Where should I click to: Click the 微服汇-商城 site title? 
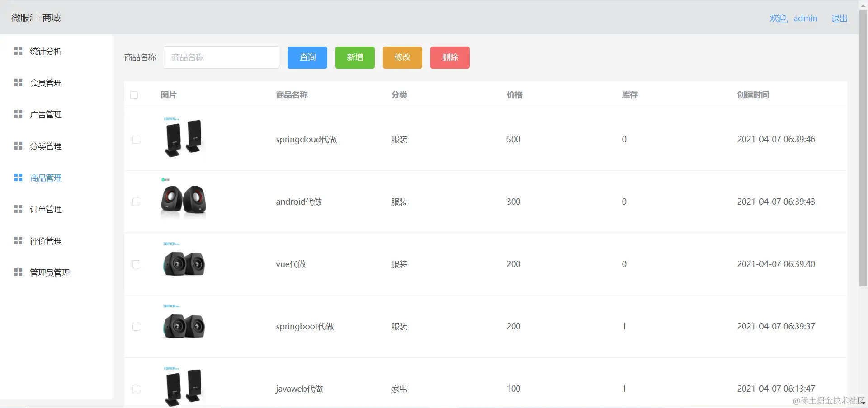(x=36, y=18)
